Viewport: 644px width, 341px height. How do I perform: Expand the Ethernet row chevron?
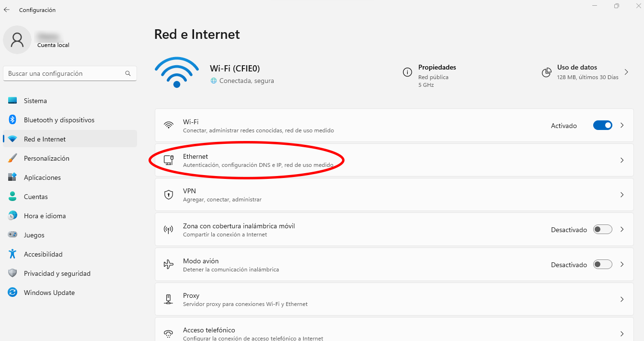click(x=622, y=160)
